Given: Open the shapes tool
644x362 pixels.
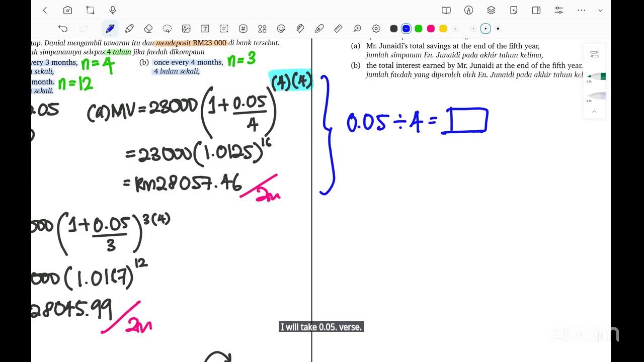Looking at the screenshot, I should point(262,29).
